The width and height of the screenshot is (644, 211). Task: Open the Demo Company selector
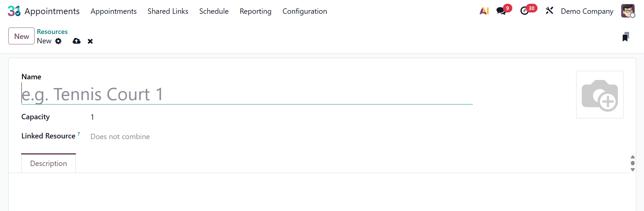(587, 11)
